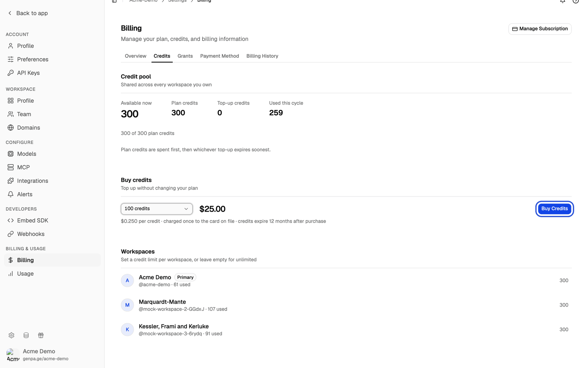Click the Buy Credits button
The image size is (588, 368).
(x=555, y=209)
